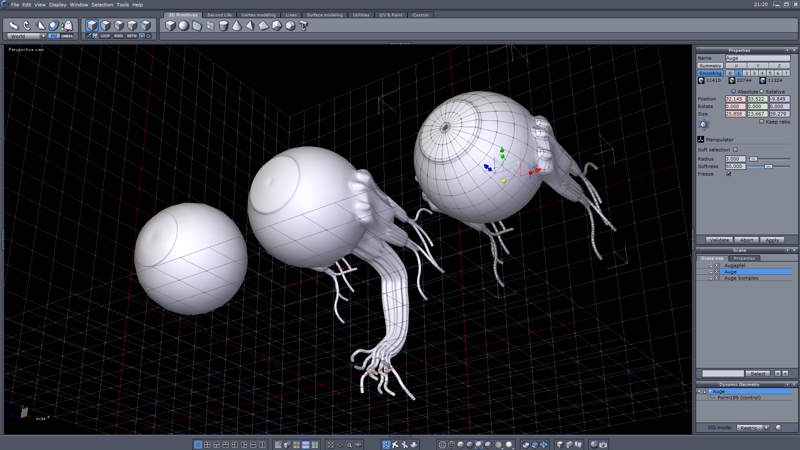This screenshot has height=450, width=800.
Task: Click the Validate button
Action: [719, 240]
